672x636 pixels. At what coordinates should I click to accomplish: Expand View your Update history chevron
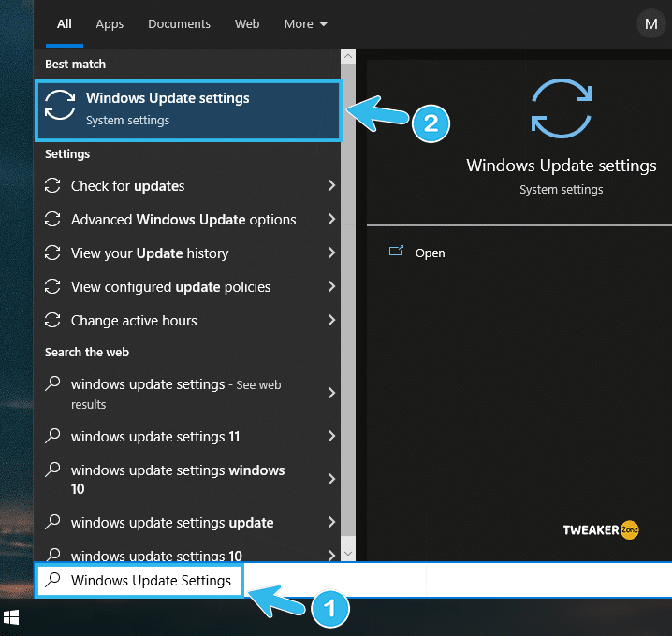(331, 253)
